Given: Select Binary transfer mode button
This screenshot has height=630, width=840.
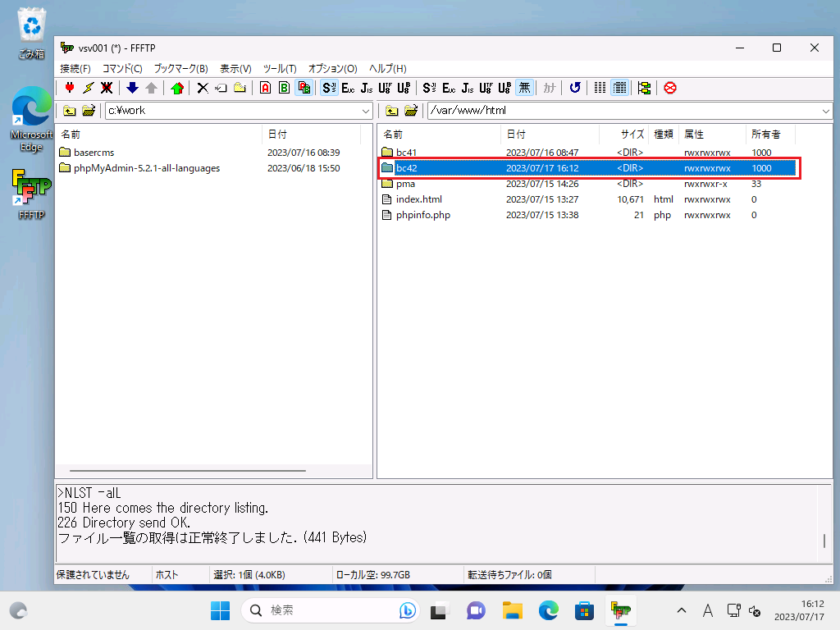Looking at the screenshot, I should (x=284, y=88).
